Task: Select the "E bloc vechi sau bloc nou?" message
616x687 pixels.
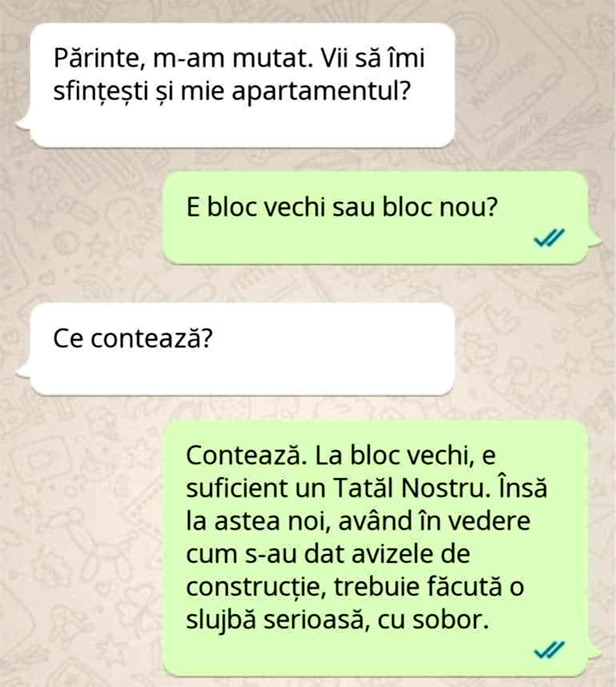Action: (375, 218)
